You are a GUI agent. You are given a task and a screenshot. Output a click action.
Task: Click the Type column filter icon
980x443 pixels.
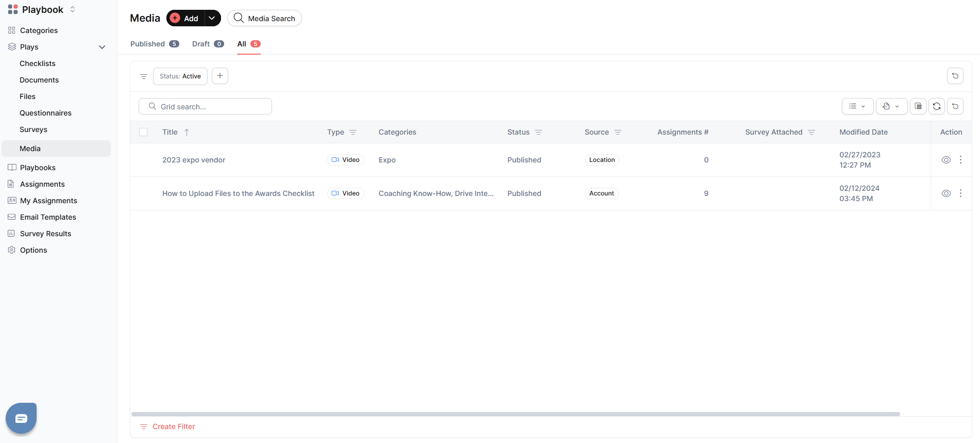point(353,133)
